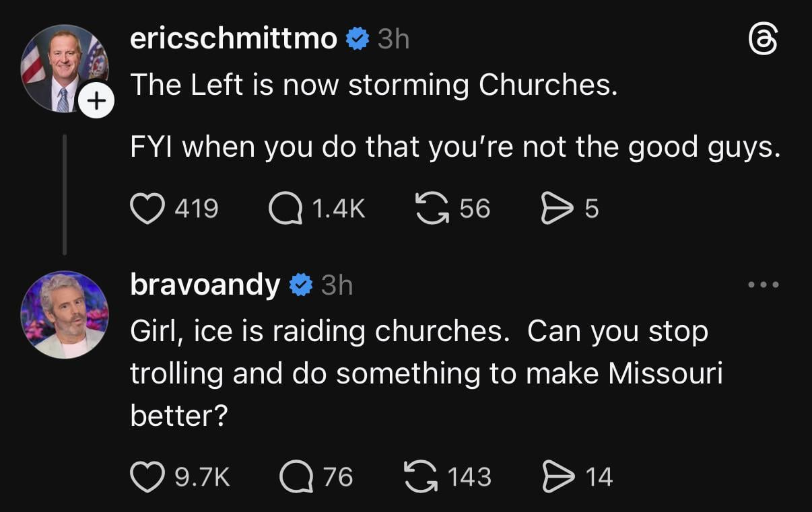Open the post text "The Left is now storming Churches"

click(x=374, y=86)
